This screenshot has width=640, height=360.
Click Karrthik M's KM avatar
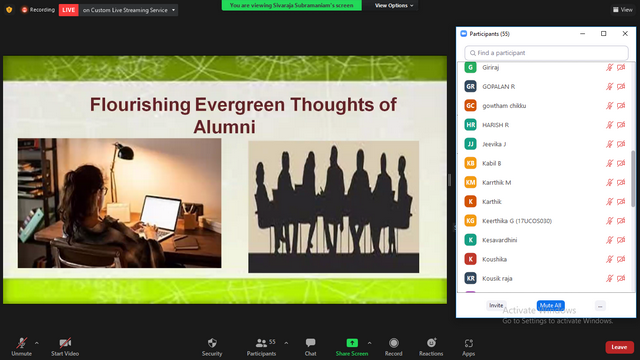(470, 182)
